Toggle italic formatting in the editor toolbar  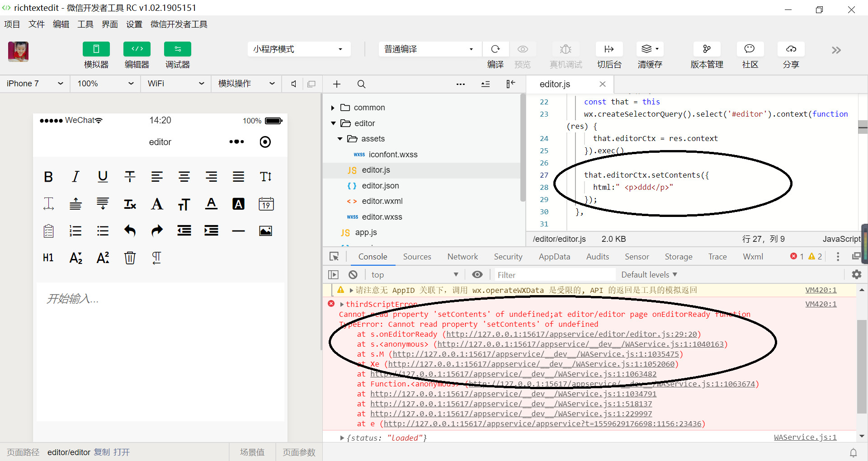tap(75, 177)
